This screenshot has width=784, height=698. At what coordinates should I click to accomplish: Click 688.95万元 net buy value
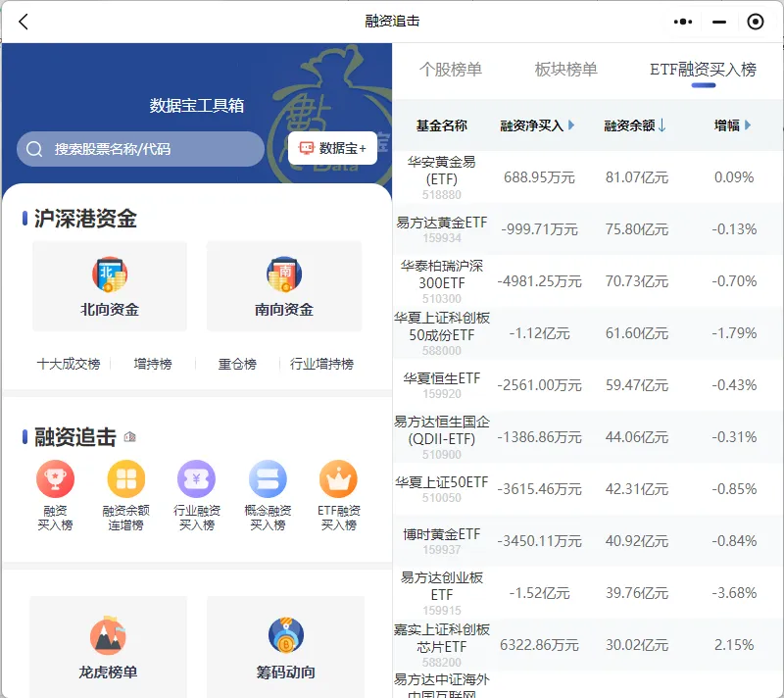coord(539,177)
